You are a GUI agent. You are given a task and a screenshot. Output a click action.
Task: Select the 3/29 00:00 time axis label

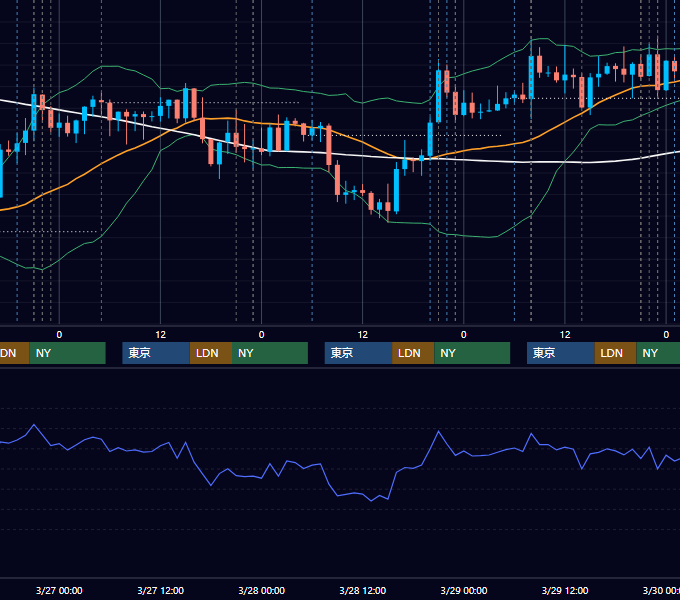coord(464,590)
